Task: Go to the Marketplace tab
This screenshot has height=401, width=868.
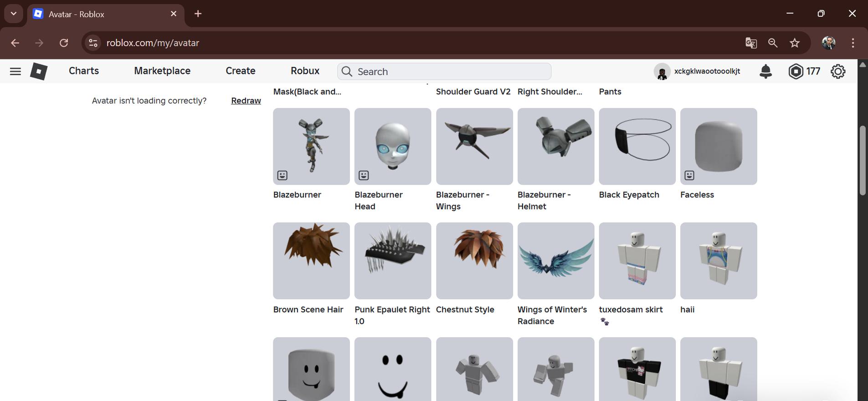Action: 162,71
